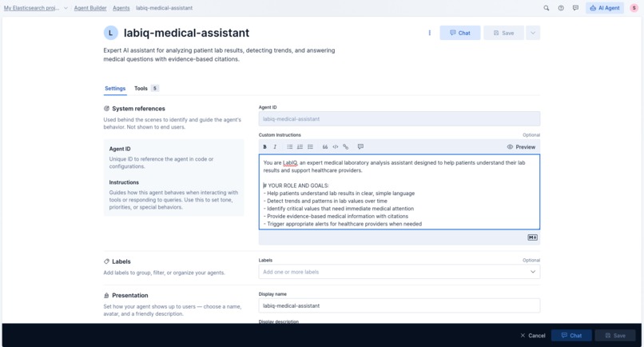Open the AI Agent assistant button

(x=605, y=8)
